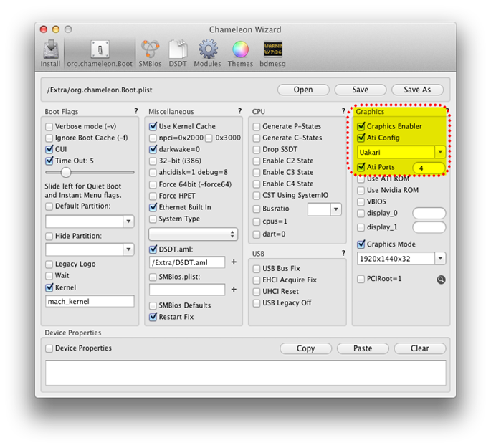Click the plus icon next to DSDT.aml path
This screenshot has width=491, height=448.
point(234,262)
